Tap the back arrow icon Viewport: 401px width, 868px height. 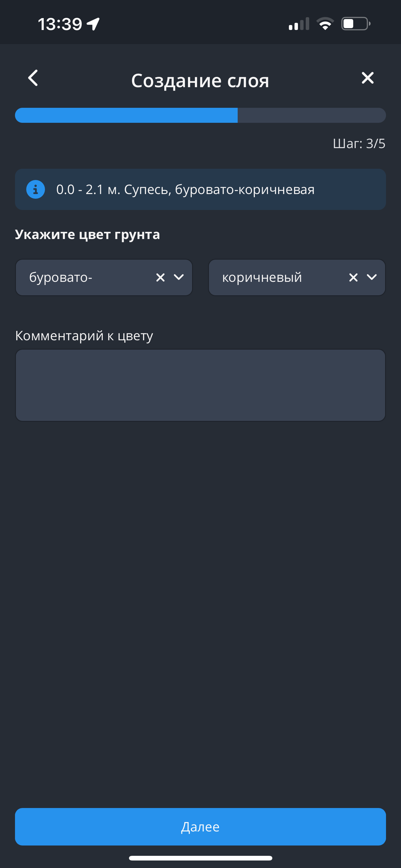click(x=33, y=78)
